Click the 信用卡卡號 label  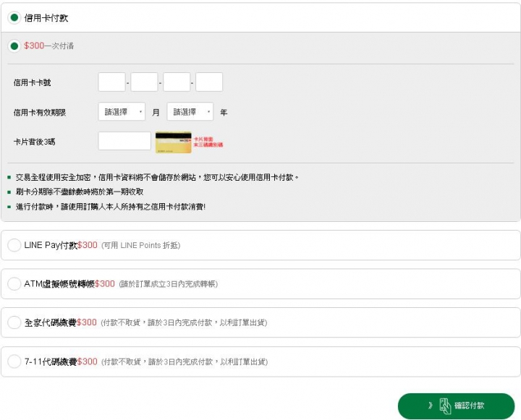click(x=33, y=82)
